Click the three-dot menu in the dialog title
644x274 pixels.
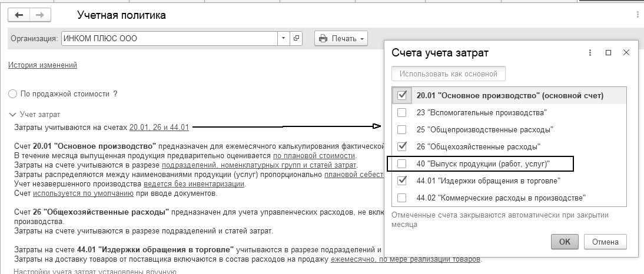[x=590, y=52]
